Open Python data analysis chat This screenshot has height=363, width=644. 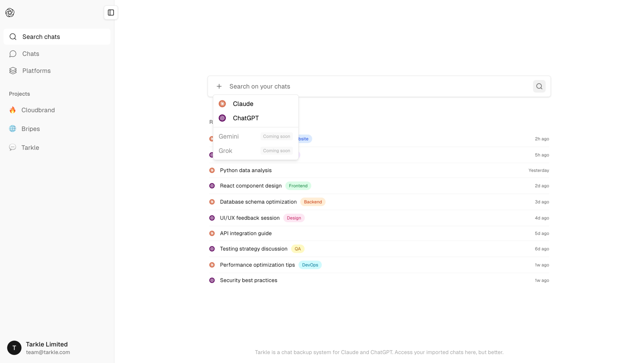tap(246, 170)
